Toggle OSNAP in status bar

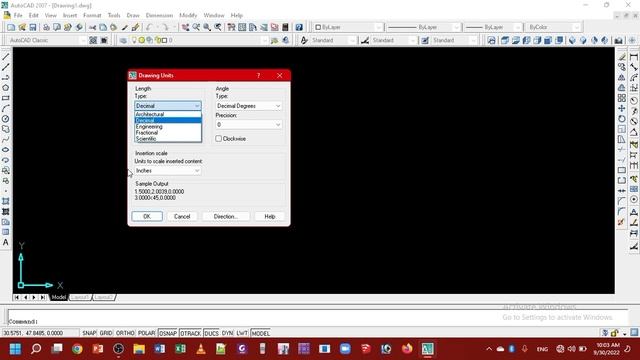point(168,333)
